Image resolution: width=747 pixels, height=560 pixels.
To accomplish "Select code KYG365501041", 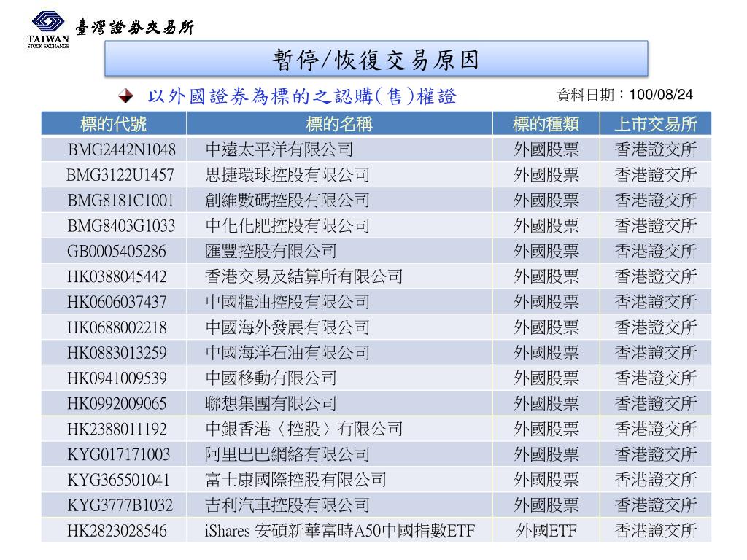I will [119, 480].
